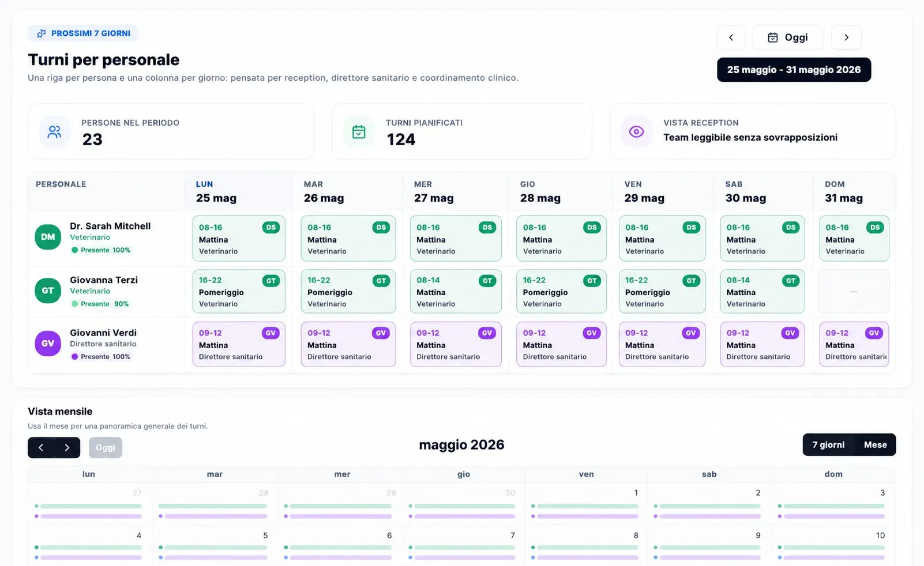Switch to the Mese view
This screenshot has height=566, width=924.
click(x=875, y=444)
